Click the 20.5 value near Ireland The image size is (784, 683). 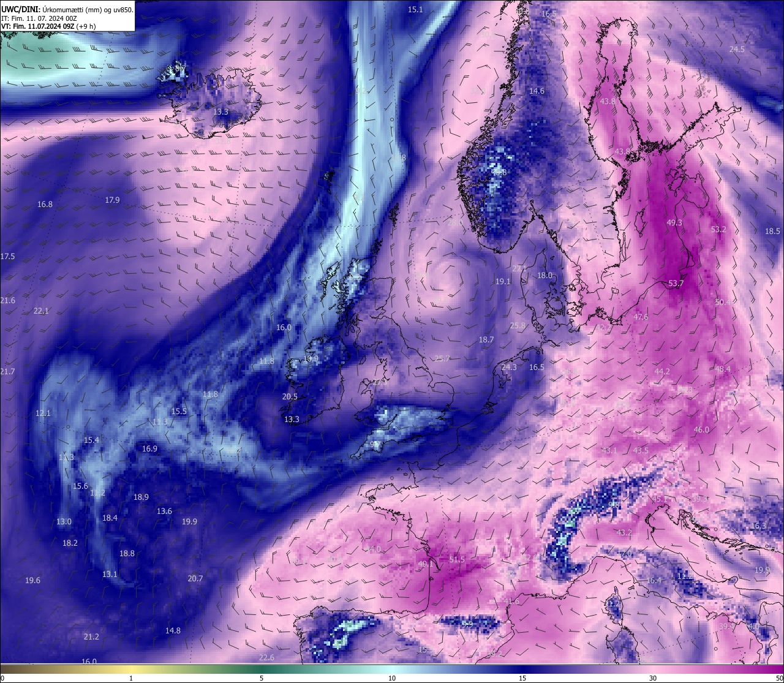(x=290, y=396)
